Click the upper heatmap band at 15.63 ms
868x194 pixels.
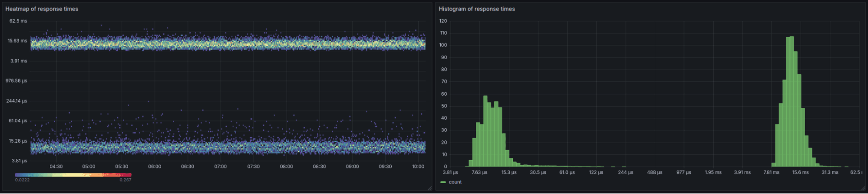click(x=228, y=43)
